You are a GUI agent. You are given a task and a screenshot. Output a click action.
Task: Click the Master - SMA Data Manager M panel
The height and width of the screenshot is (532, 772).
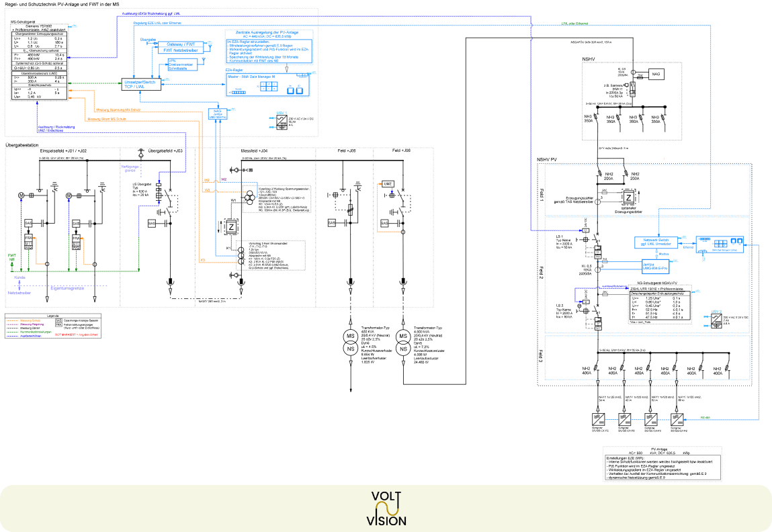(x=268, y=85)
